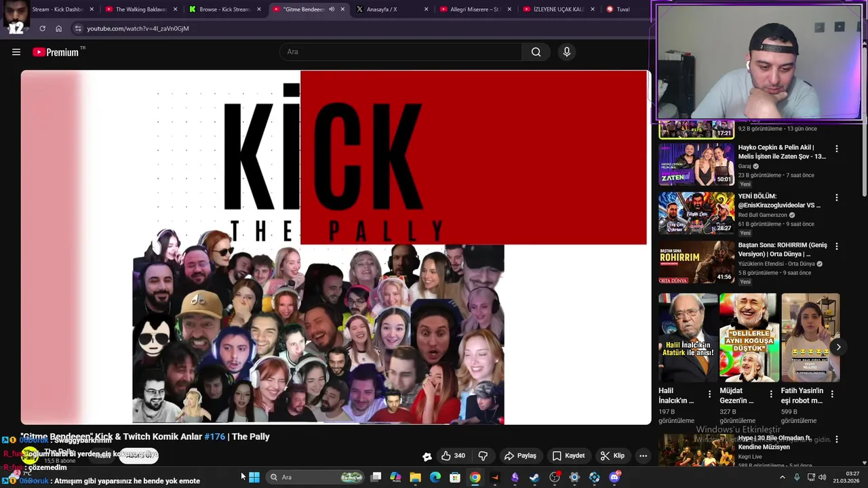The height and width of the screenshot is (488, 868).
Task: Reload the page with refresh icon
Action: point(42,28)
